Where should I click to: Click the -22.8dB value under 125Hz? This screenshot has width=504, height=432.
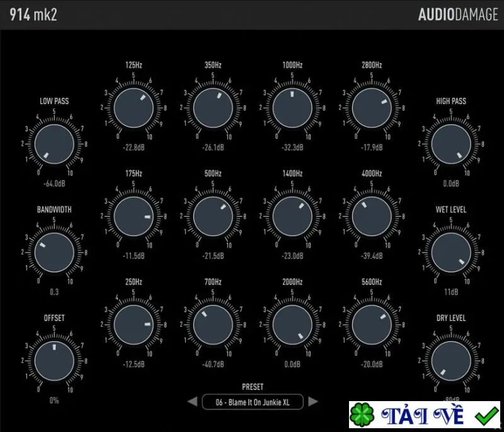point(134,148)
